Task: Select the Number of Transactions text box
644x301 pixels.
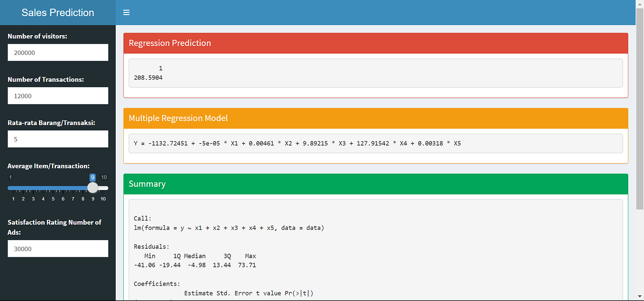Action: (57, 96)
